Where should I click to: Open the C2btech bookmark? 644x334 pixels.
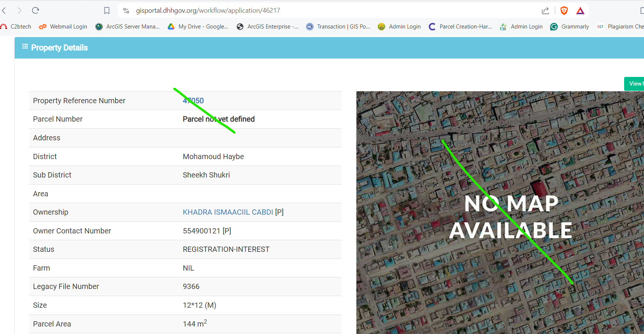(x=16, y=27)
